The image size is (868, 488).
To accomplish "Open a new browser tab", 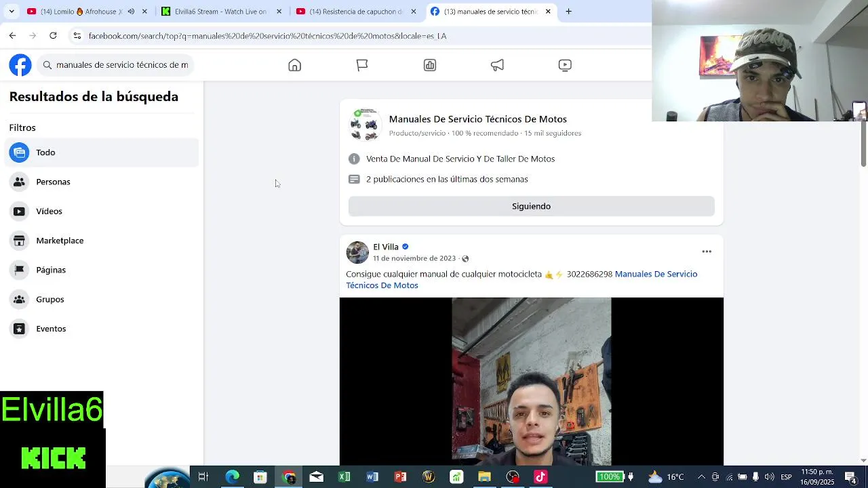I will (568, 12).
